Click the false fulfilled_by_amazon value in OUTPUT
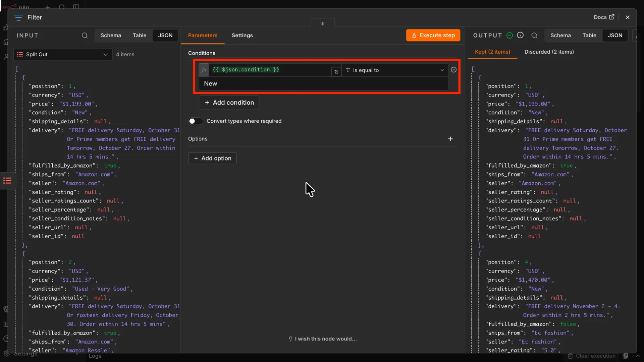The image size is (644, 362). (568, 324)
